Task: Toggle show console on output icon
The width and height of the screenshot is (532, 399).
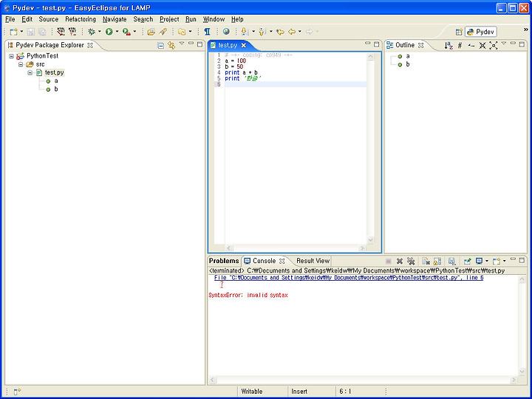Action: (452, 261)
